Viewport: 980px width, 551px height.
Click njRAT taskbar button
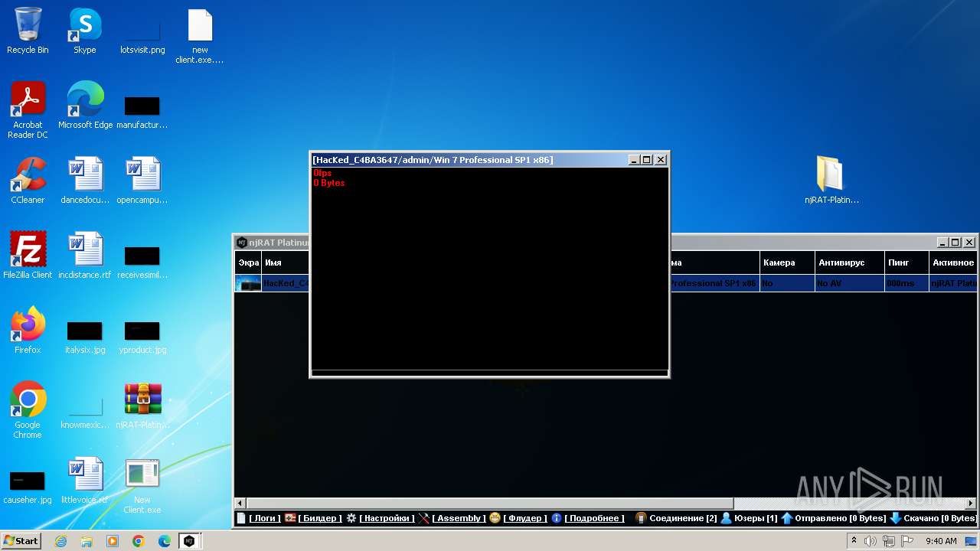pyautogui.click(x=189, y=541)
